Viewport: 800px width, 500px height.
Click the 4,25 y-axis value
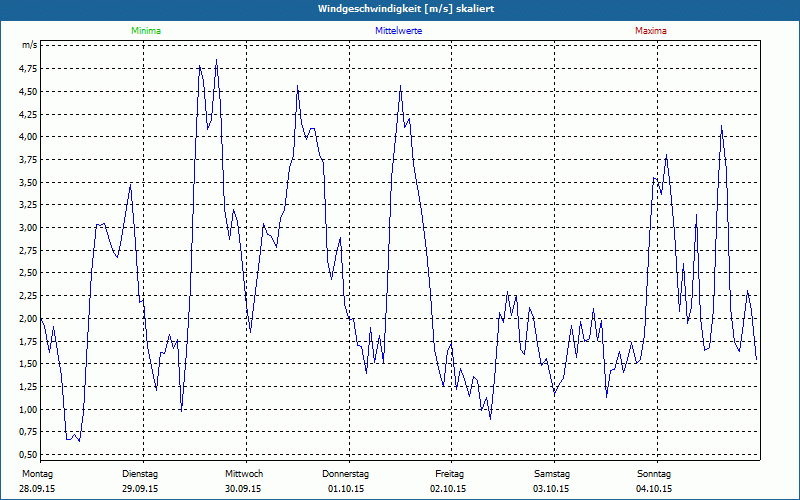(29, 114)
